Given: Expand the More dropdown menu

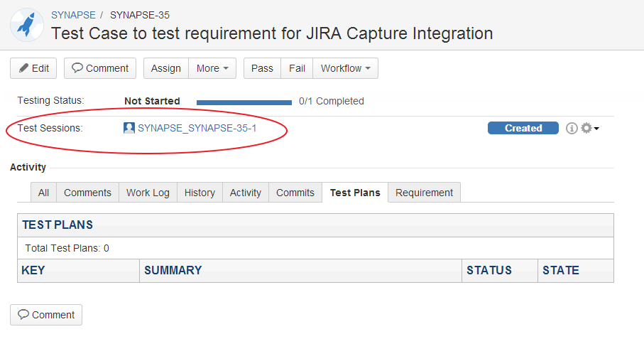Looking at the screenshot, I should 212,68.
